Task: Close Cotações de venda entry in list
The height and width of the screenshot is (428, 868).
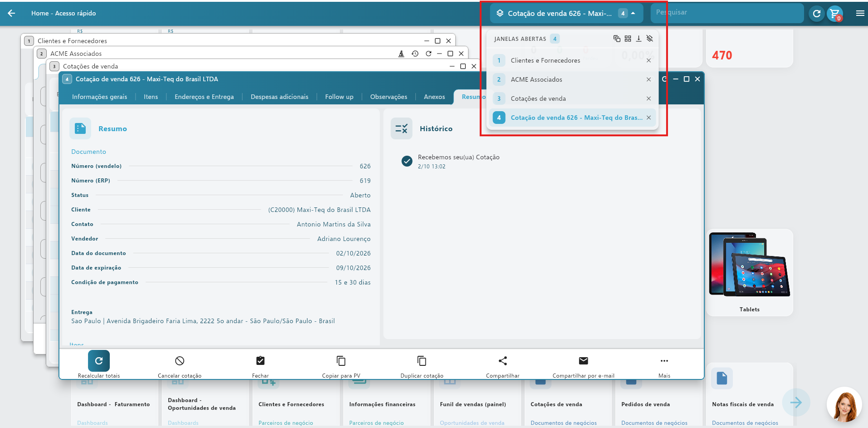Action: tap(649, 98)
